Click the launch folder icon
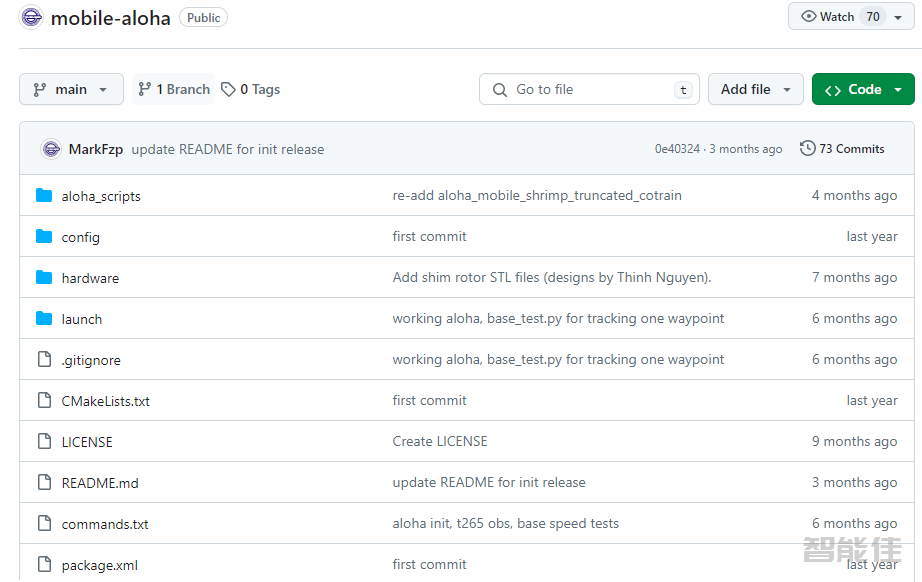 click(44, 319)
